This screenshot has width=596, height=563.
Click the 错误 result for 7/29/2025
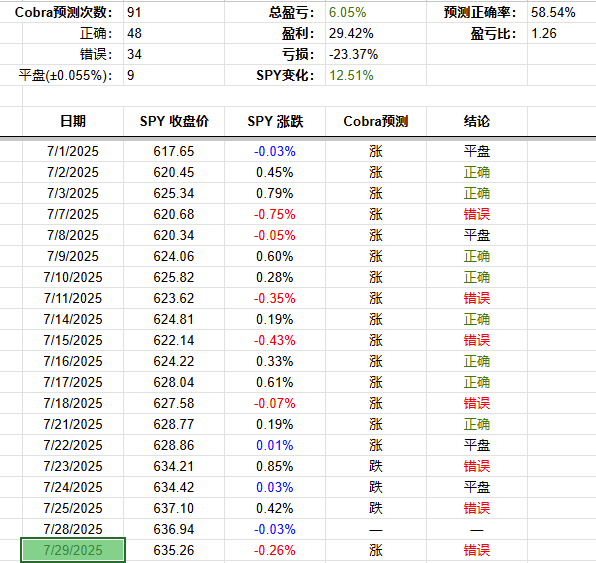coord(477,550)
